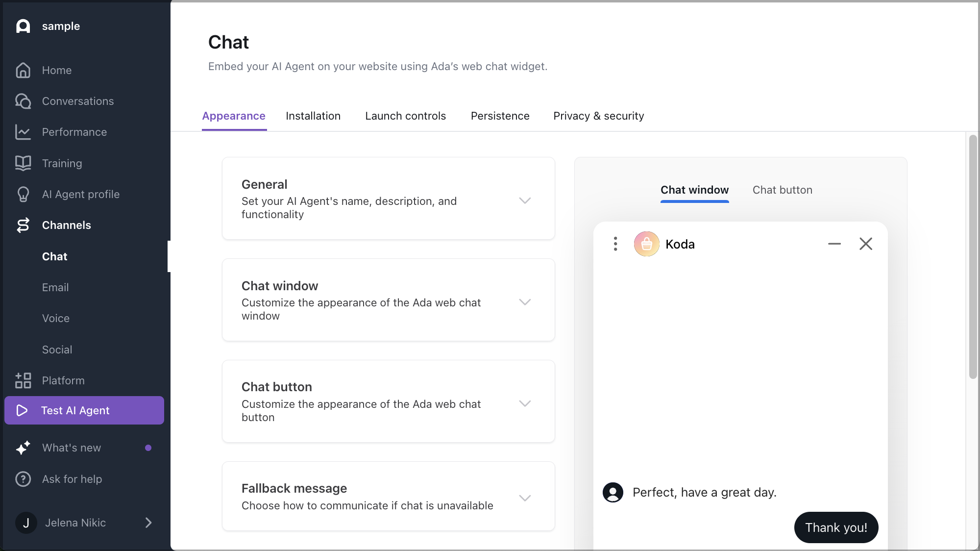The height and width of the screenshot is (551, 980).
Task: Open the Home section
Action: pyautogui.click(x=56, y=70)
